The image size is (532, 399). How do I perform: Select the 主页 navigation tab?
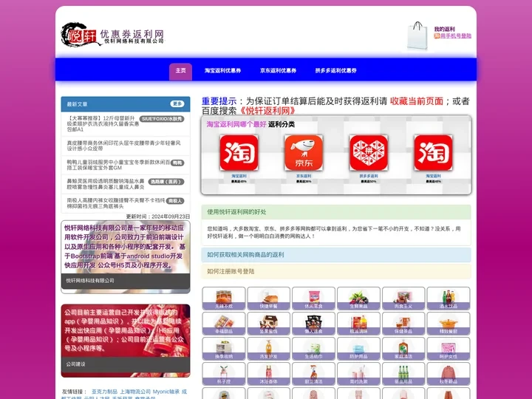point(180,71)
